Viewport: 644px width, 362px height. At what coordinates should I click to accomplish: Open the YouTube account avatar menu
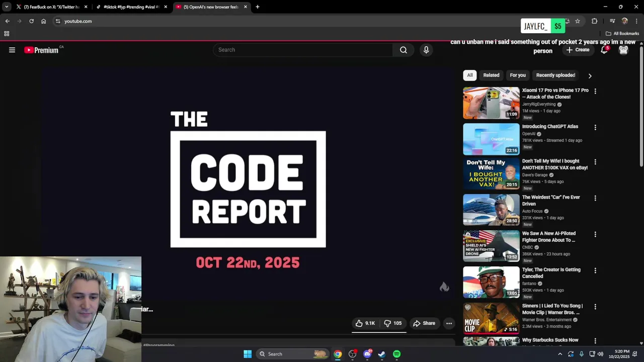[x=623, y=50]
